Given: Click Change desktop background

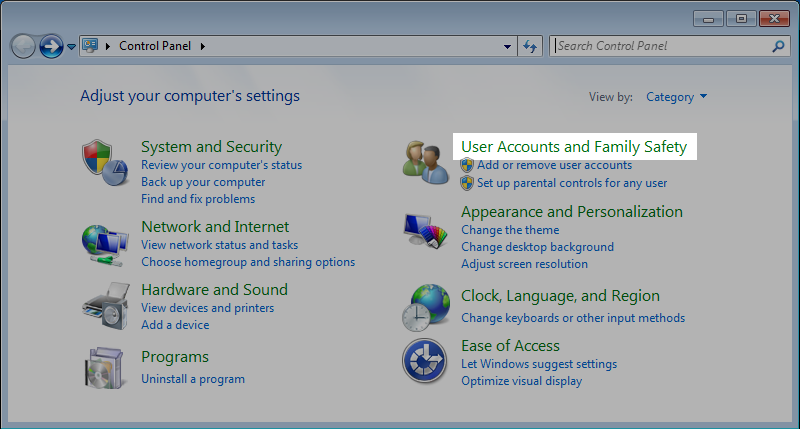Looking at the screenshot, I should pyautogui.click(x=537, y=247).
